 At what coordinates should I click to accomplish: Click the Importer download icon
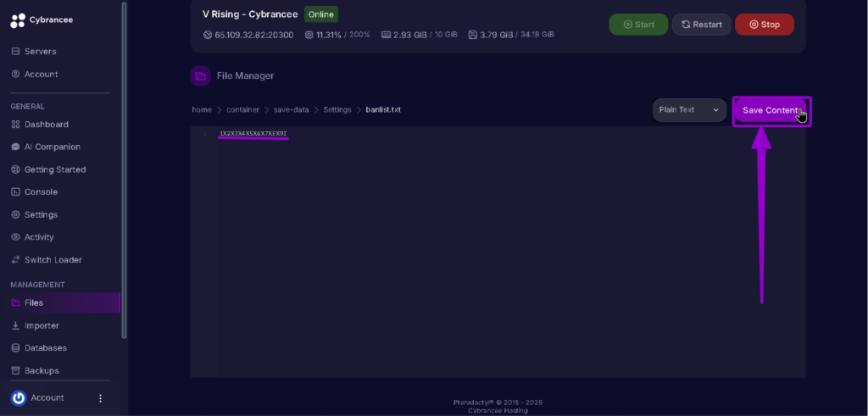tap(15, 326)
